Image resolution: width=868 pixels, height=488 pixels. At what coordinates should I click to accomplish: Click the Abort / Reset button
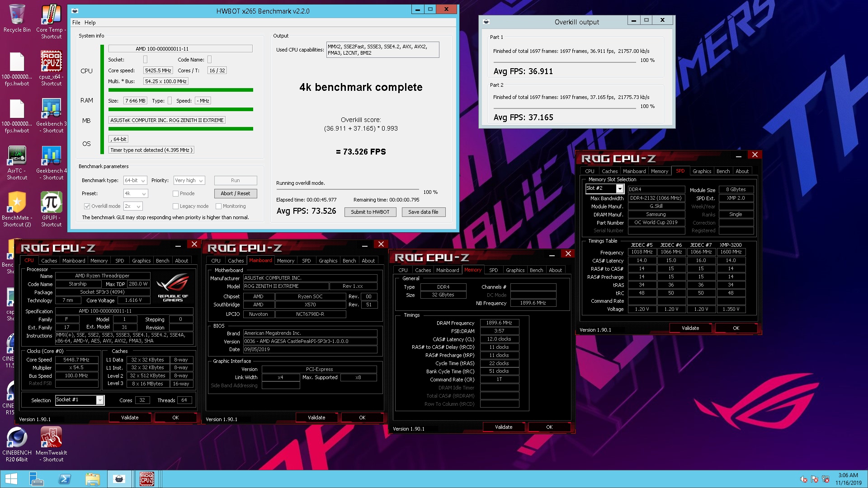coord(235,193)
